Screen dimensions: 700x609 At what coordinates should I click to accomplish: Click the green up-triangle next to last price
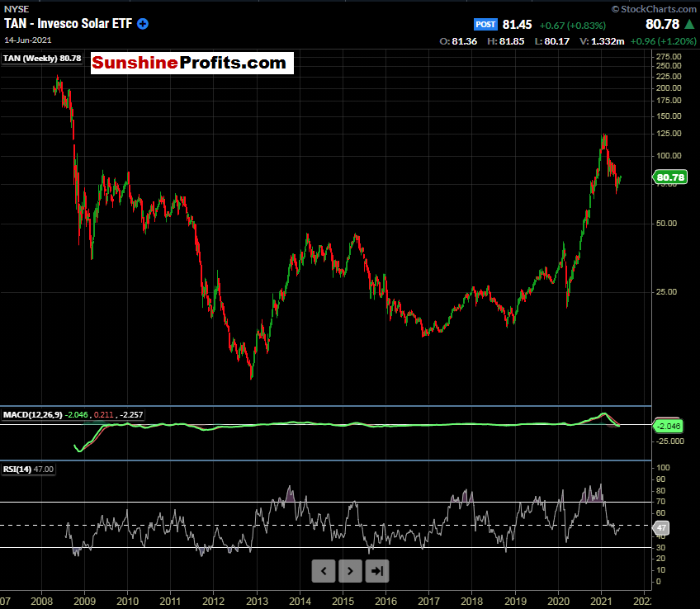pos(689,24)
